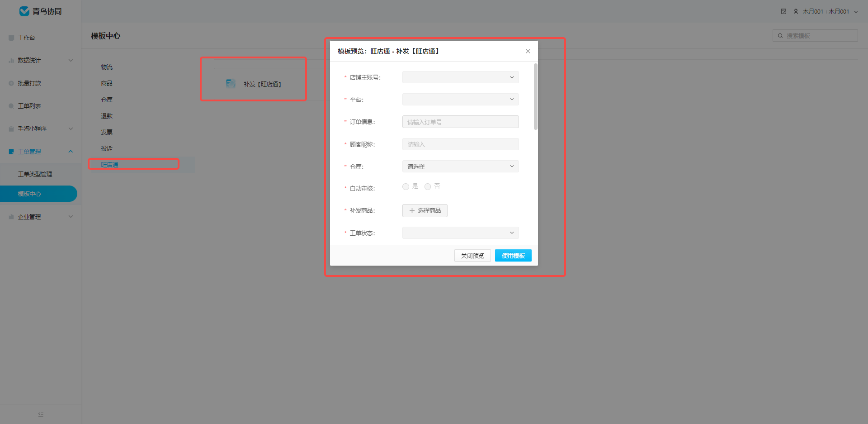Open the 仓库 dropdown
Image resolution: width=868 pixels, height=424 pixels.
(x=461, y=167)
